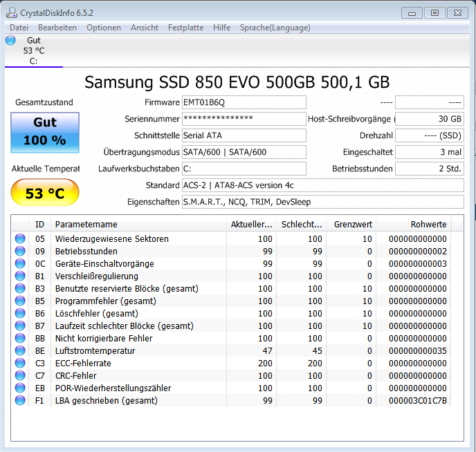476x452 pixels.
Task: Maximize the CrystalDiskInfo window
Action: 434,13
